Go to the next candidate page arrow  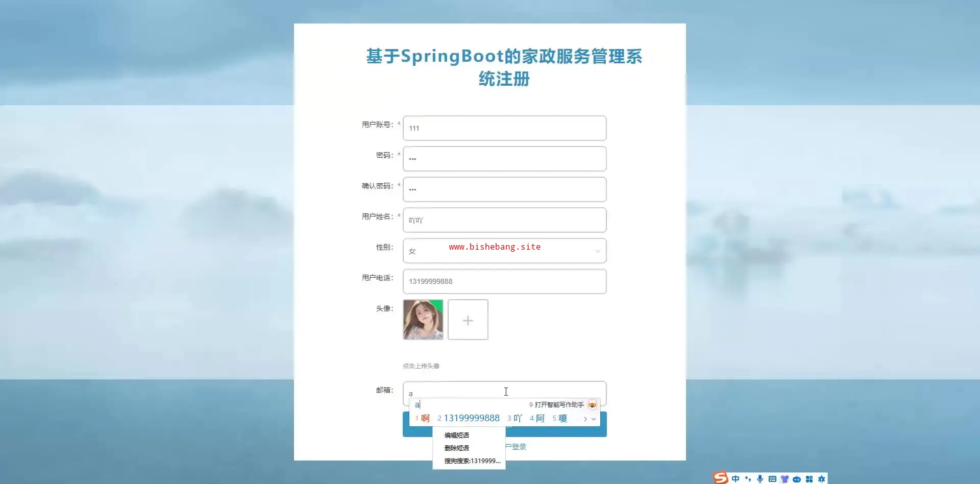tap(585, 419)
